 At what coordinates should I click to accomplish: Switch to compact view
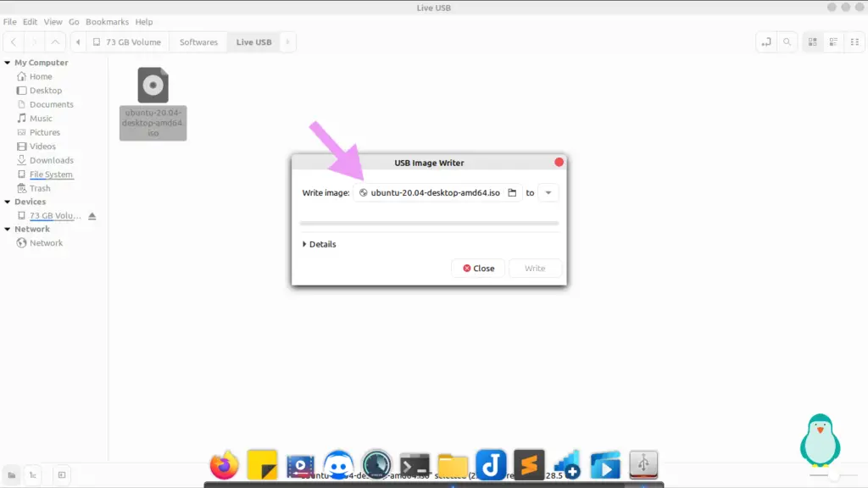click(x=854, y=42)
